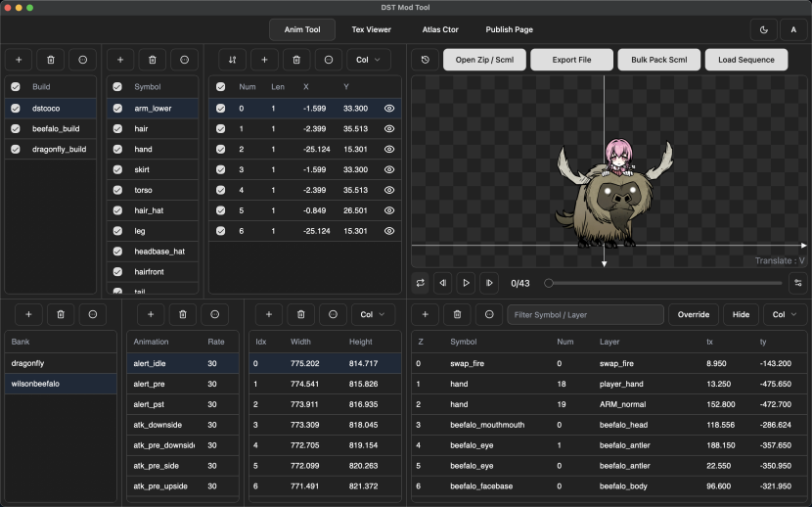Open the playback settings sliders icon
The height and width of the screenshot is (507, 812).
[797, 283]
